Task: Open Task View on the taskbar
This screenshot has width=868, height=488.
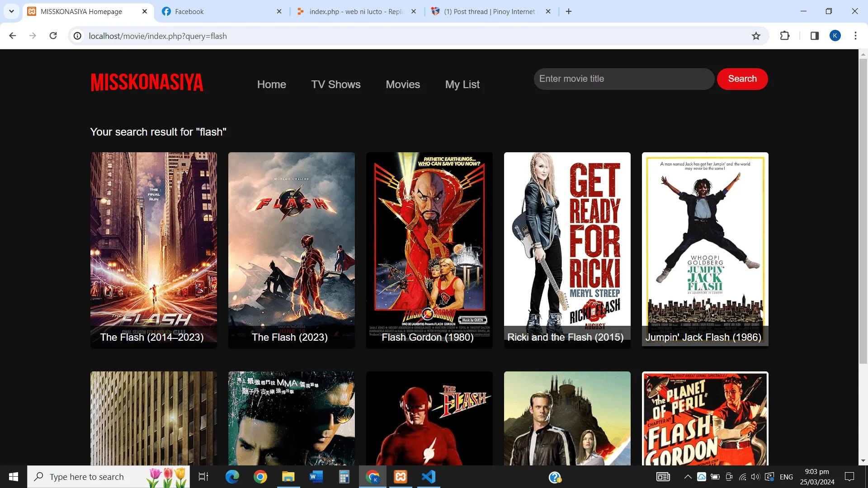Action: pyautogui.click(x=203, y=477)
